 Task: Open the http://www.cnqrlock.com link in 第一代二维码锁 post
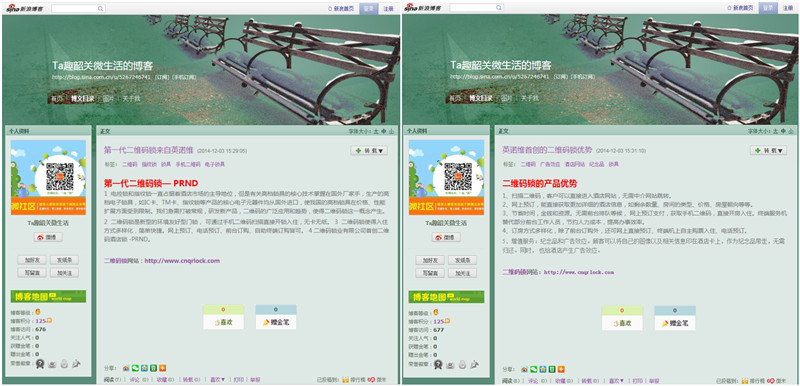coord(182,261)
